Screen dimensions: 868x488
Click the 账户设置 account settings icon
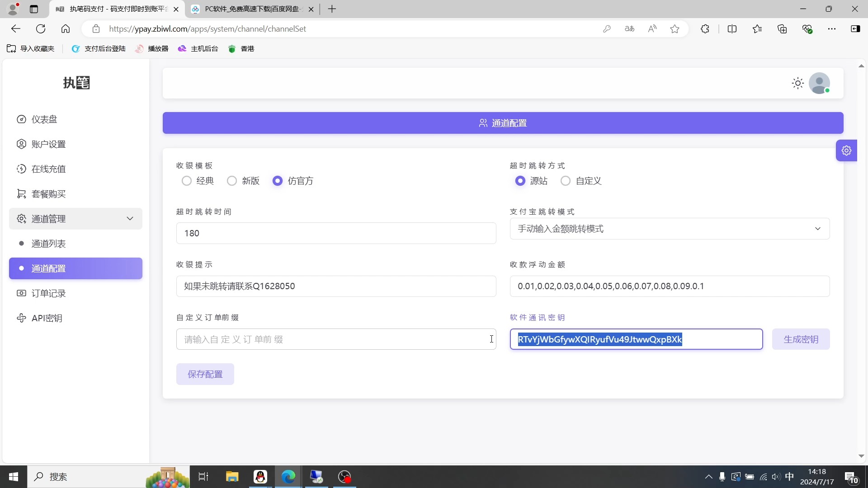pos(21,144)
